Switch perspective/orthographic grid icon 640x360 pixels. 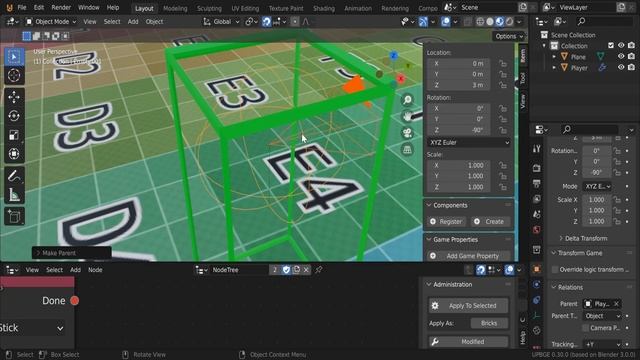click(407, 150)
